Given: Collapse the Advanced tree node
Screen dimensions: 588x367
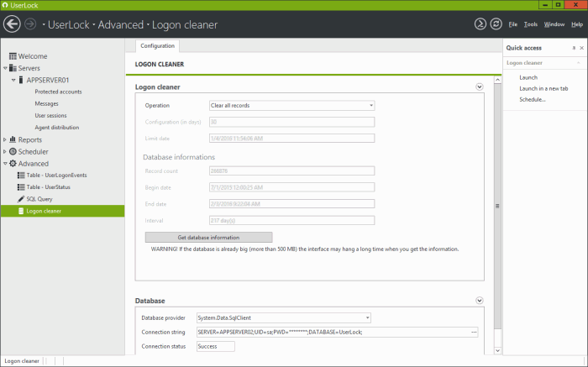Looking at the screenshot, I should point(5,164).
